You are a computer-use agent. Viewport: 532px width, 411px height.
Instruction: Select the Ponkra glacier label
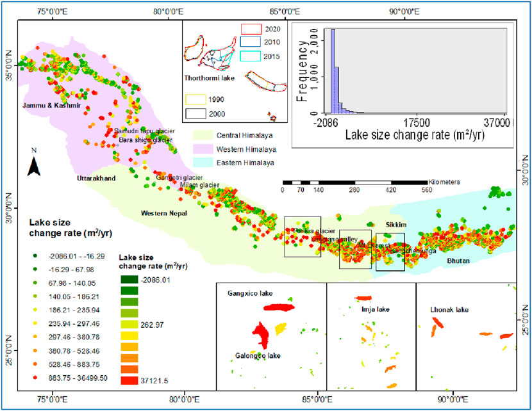click(x=314, y=230)
